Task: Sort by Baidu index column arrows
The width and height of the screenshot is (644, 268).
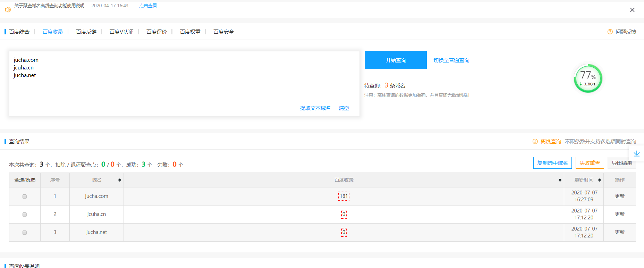Action: [560, 180]
